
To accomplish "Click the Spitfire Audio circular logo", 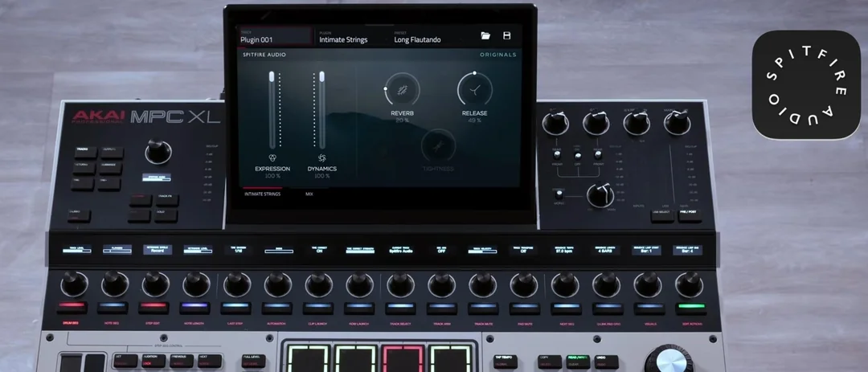I will click(805, 85).
